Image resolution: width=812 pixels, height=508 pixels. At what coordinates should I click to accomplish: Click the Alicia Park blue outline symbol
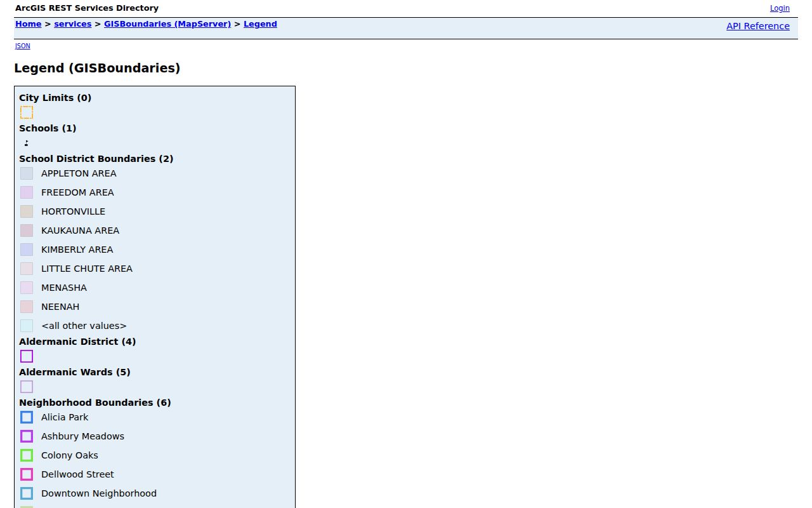coord(27,417)
